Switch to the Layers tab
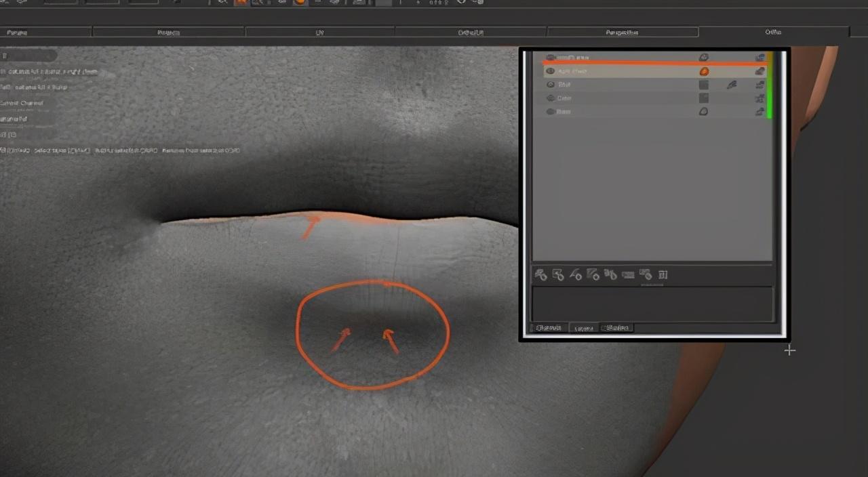 (x=583, y=328)
